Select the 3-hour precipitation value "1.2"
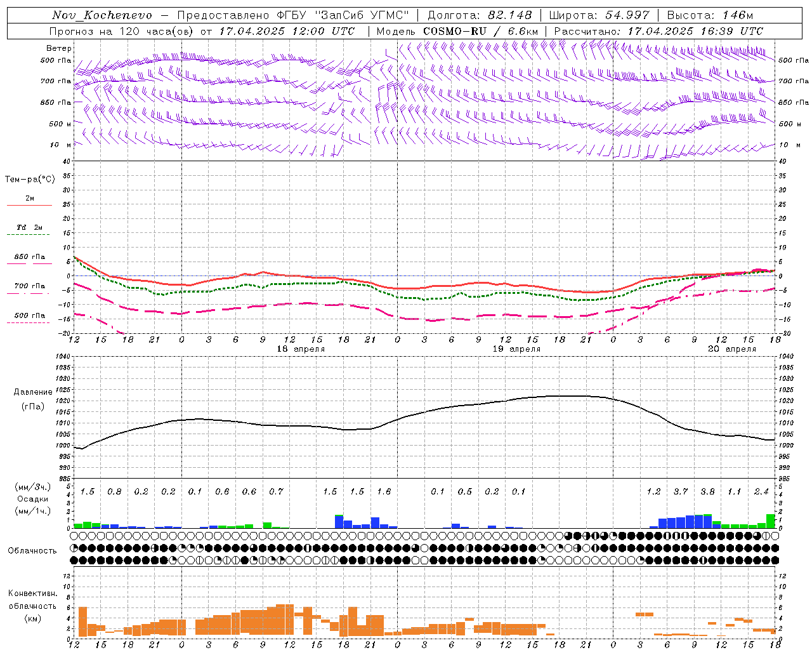 click(653, 492)
